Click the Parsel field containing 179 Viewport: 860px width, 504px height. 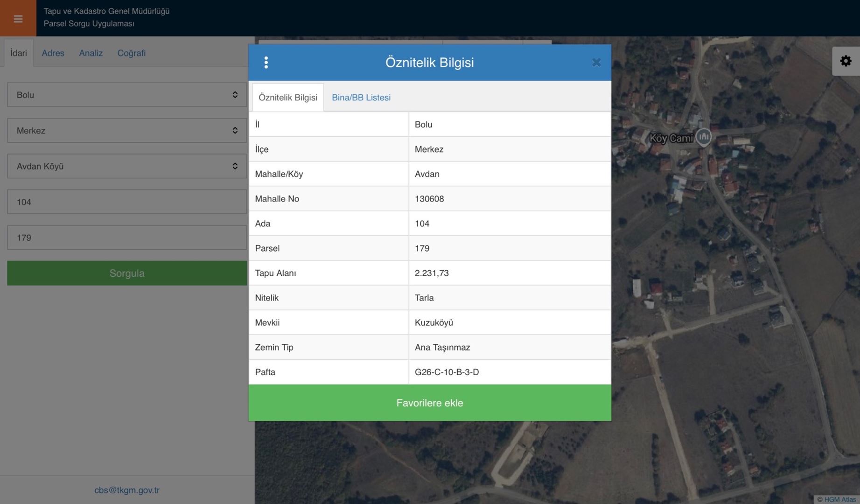(127, 238)
